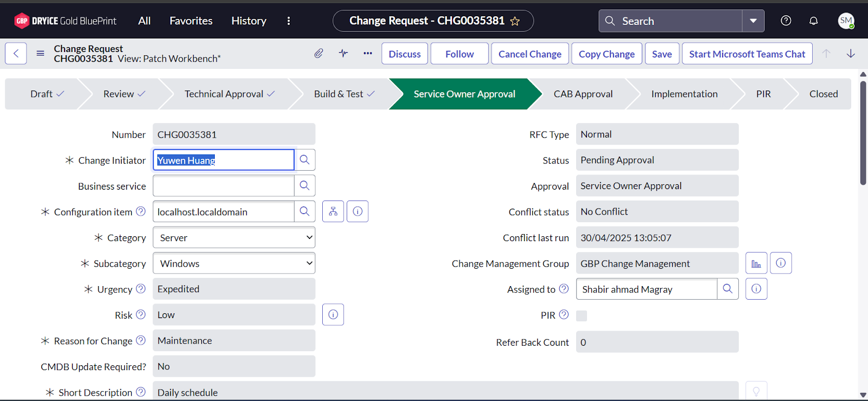Click the Start Microsoft Teams Chat button
868x401 pixels.
[x=746, y=54]
